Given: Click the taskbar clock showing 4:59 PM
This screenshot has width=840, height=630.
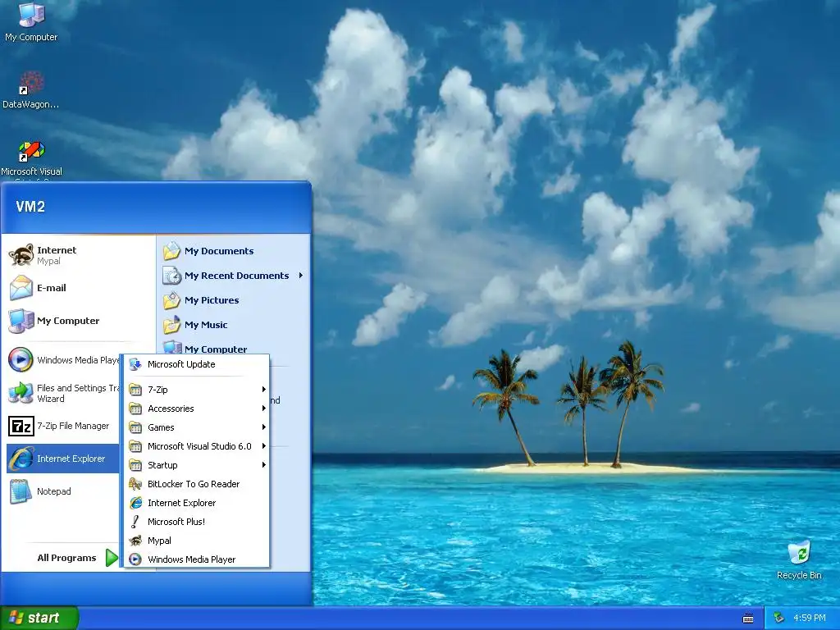Looking at the screenshot, I should (x=809, y=618).
